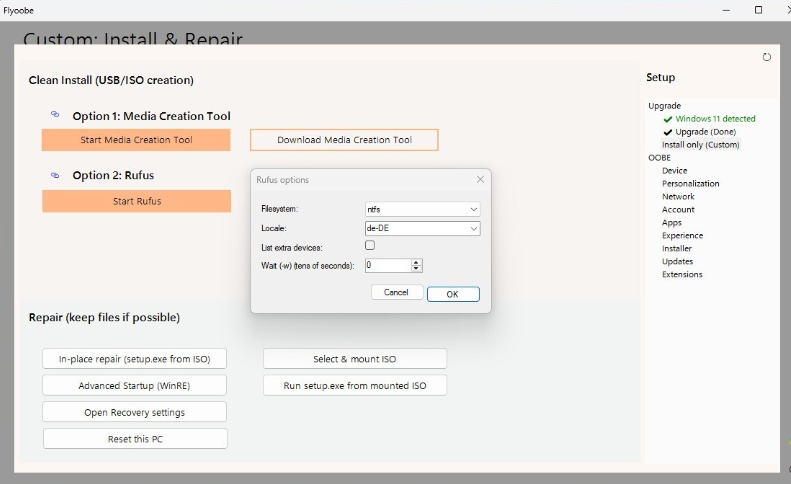Increase the Wait value with up arrow
The height and width of the screenshot is (484, 791).
[416, 262]
